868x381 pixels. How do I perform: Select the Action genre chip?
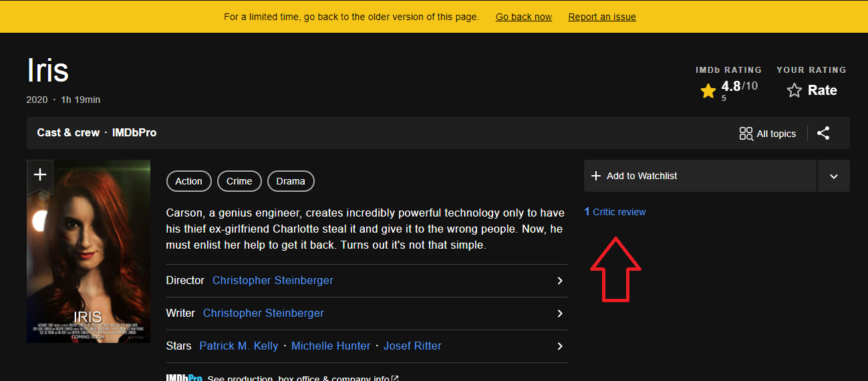(x=188, y=181)
